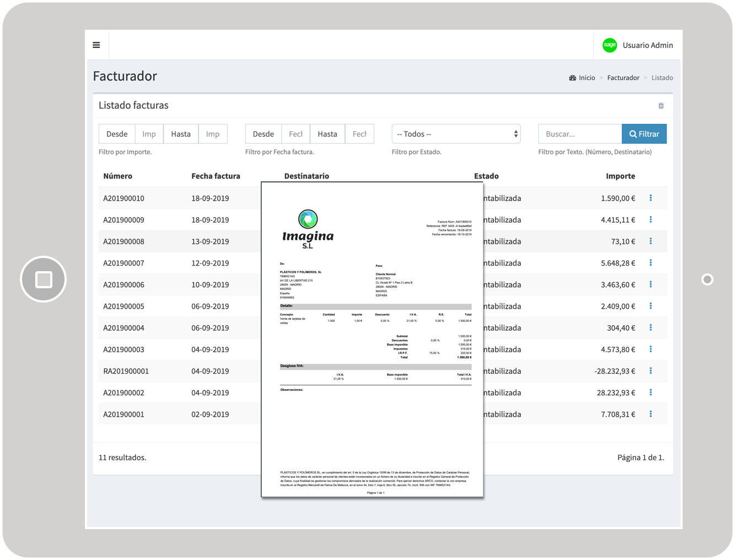Expand the Todos status filter dropdown

click(456, 134)
